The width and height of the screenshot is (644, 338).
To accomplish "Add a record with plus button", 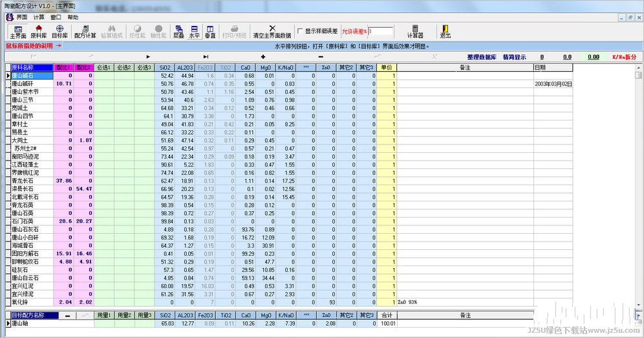I will pos(263,57).
